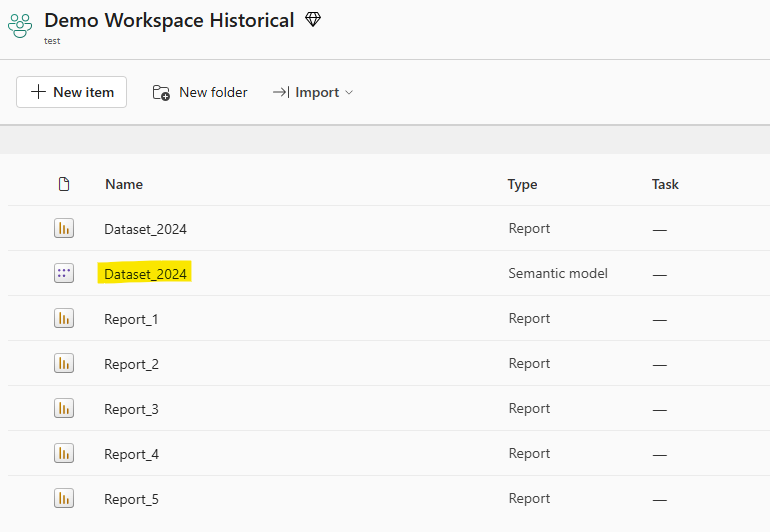Sort by the Name column header

point(124,184)
